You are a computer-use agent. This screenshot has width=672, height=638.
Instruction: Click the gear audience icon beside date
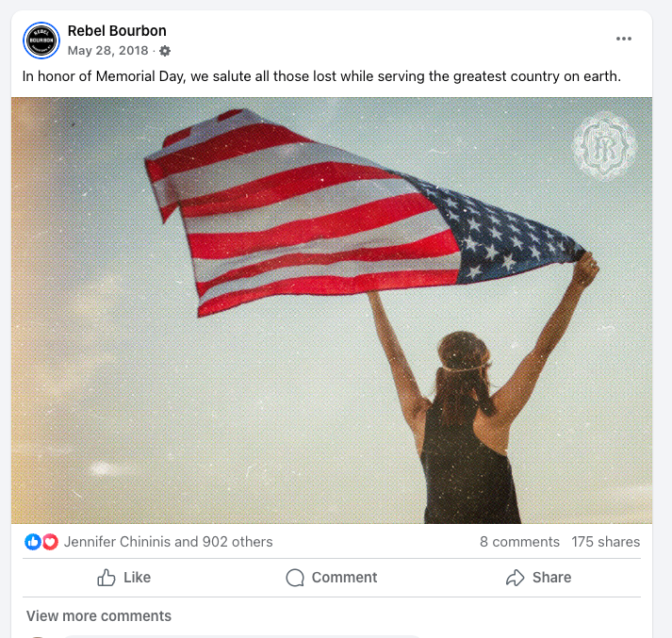click(x=165, y=51)
